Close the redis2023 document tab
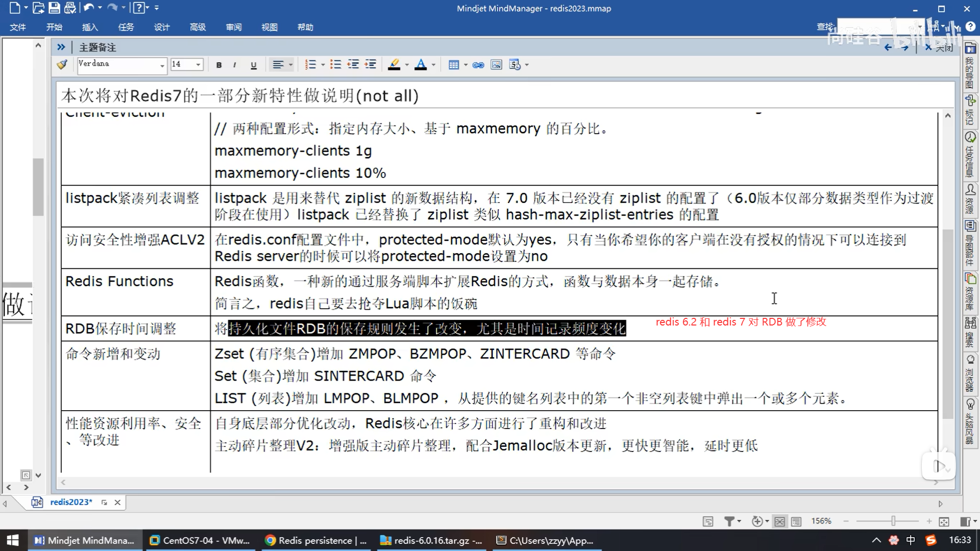This screenshot has height=551, width=980. click(117, 502)
